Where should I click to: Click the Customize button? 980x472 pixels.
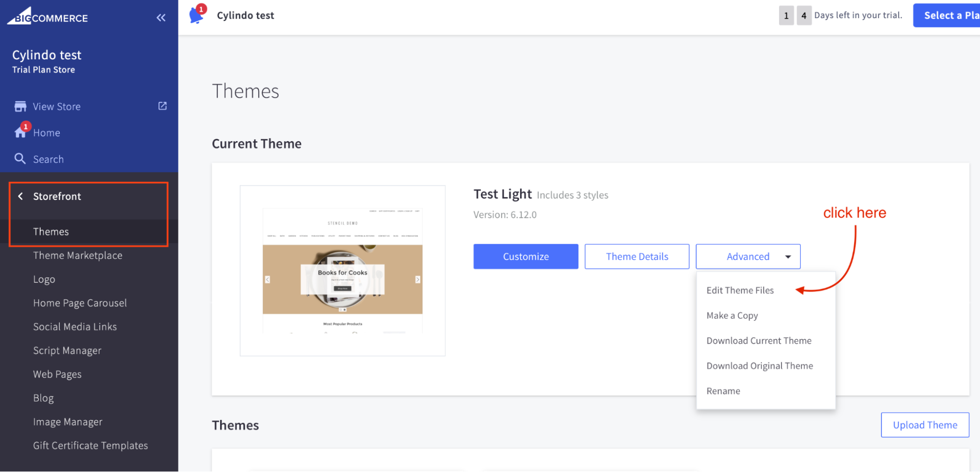click(526, 256)
